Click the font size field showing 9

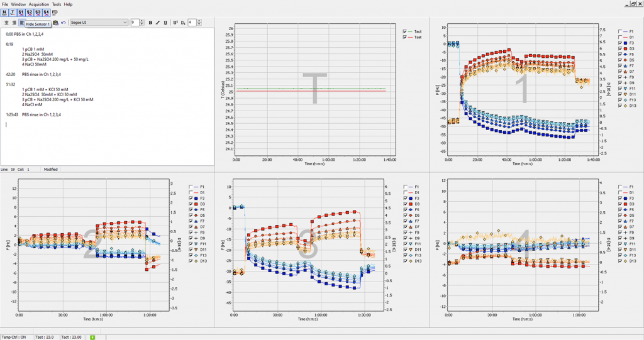click(135, 23)
